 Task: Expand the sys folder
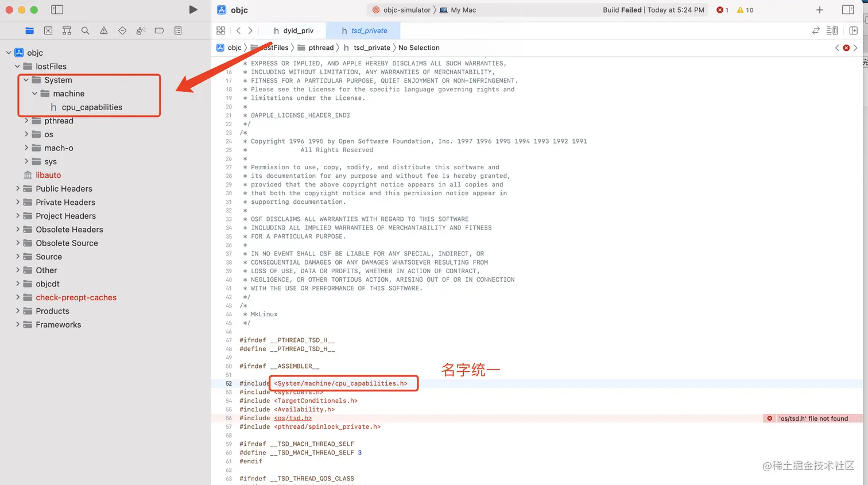coord(26,161)
